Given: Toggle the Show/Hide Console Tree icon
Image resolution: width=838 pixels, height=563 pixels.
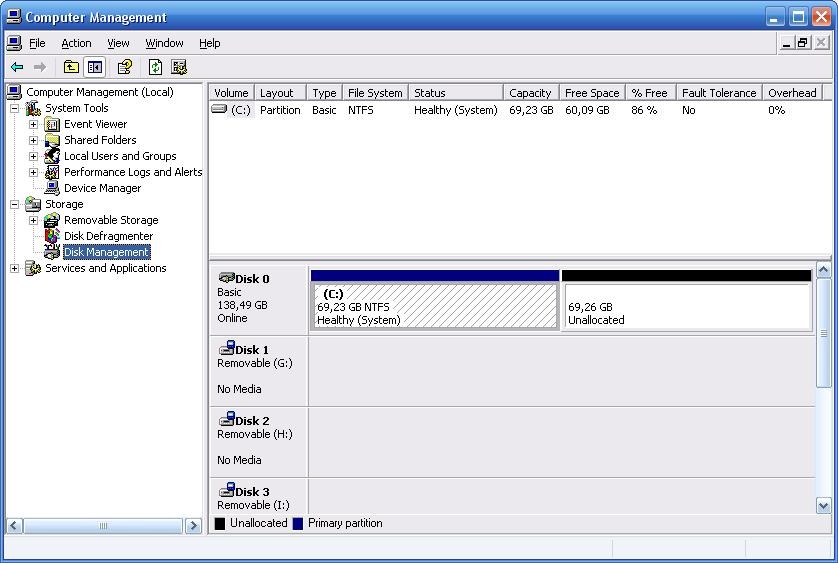Looking at the screenshot, I should pos(95,67).
